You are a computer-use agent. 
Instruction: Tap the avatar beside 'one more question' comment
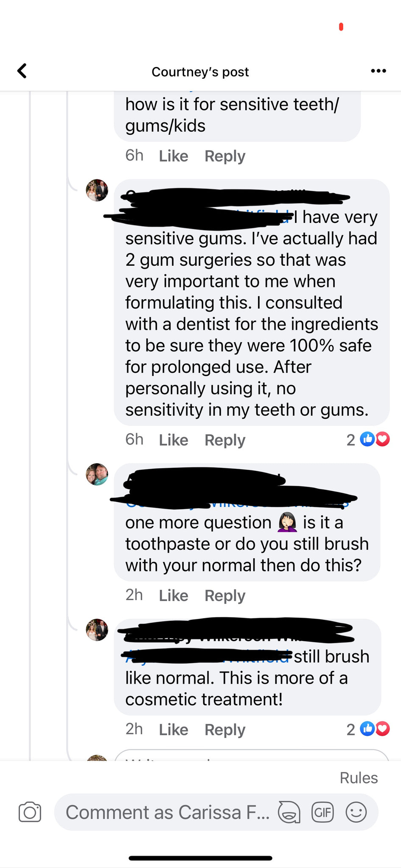[x=97, y=474]
